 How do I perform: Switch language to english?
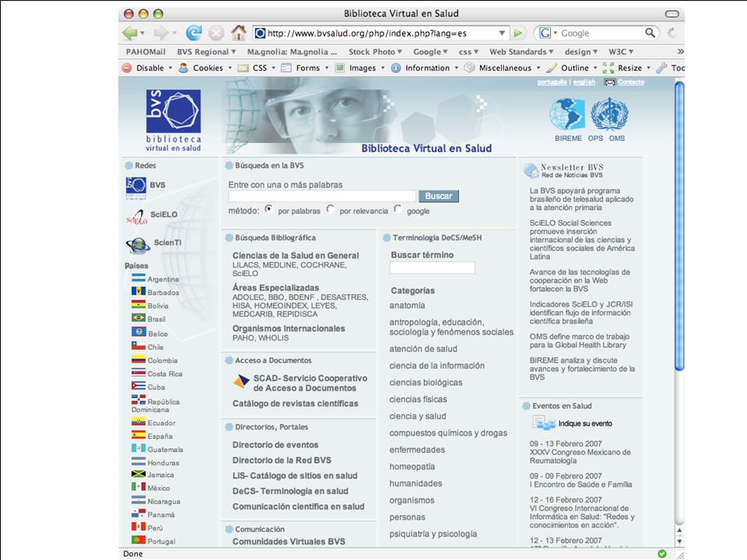(x=584, y=82)
